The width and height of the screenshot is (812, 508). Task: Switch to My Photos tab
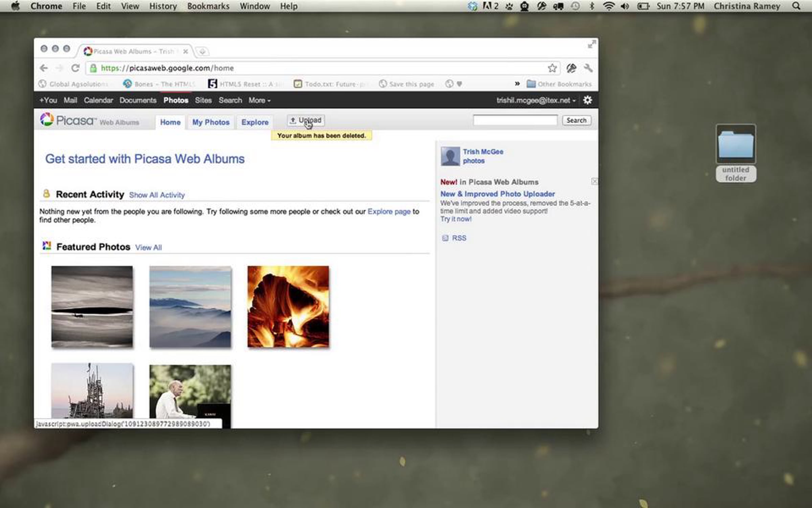pos(211,122)
